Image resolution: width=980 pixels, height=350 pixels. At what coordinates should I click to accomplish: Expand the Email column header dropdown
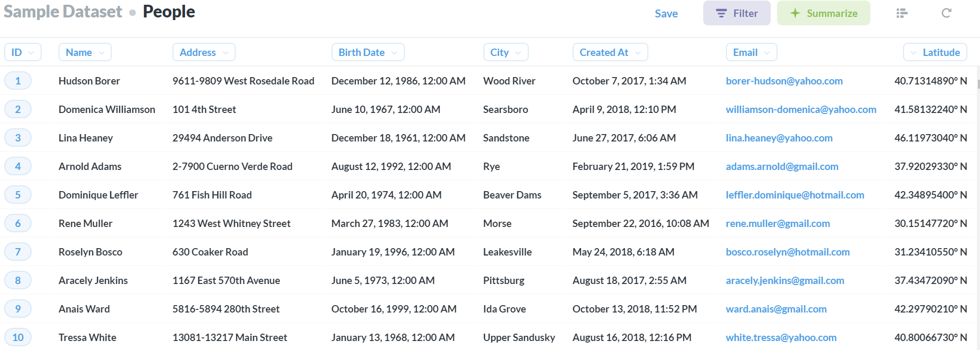point(751,52)
